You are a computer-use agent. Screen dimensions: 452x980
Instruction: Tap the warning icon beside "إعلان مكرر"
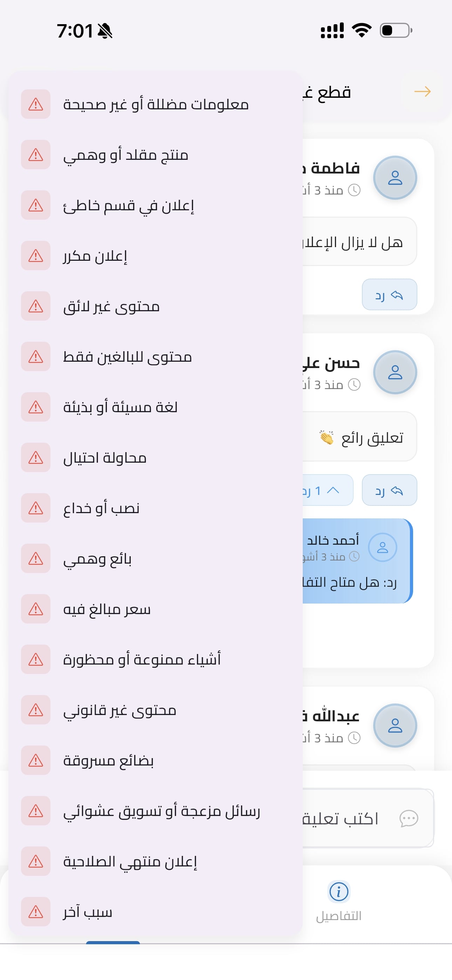[36, 256]
